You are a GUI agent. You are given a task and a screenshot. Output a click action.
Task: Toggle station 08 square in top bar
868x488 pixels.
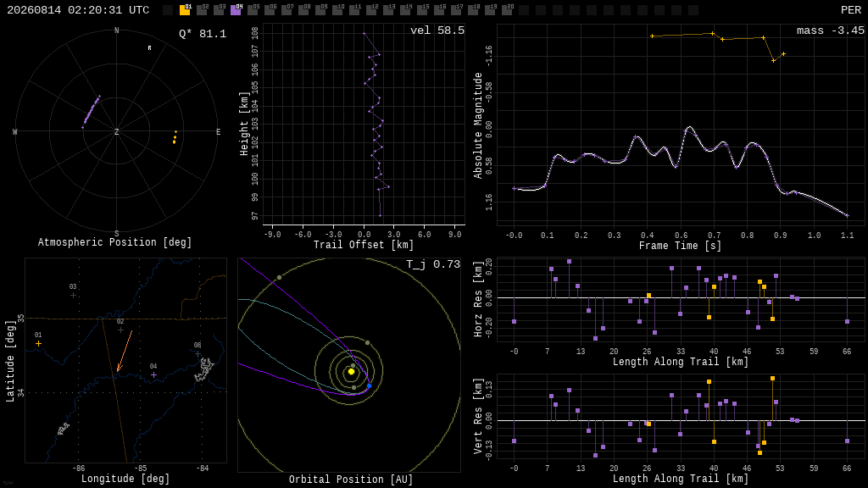pos(304,10)
